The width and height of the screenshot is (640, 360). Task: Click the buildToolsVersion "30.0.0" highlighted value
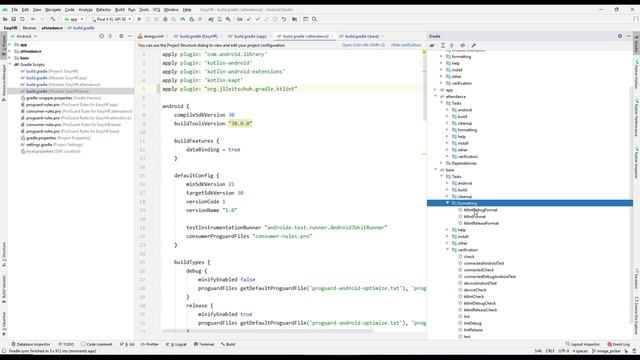(x=240, y=123)
